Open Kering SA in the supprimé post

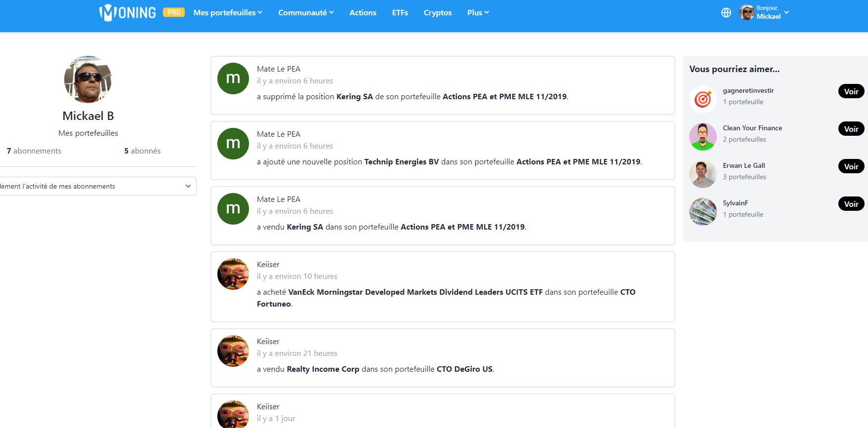coord(354,96)
